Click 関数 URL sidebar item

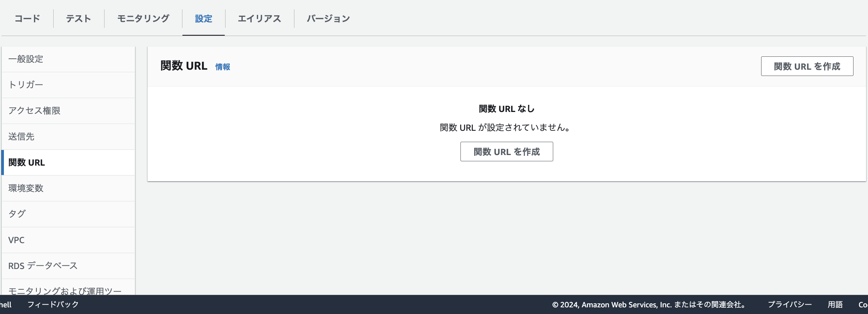tap(27, 162)
